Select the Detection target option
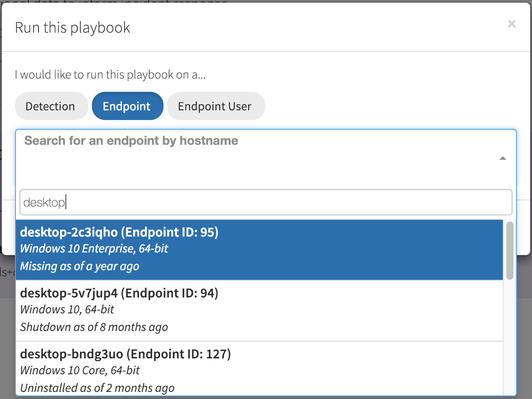The image size is (532, 399). coord(50,106)
